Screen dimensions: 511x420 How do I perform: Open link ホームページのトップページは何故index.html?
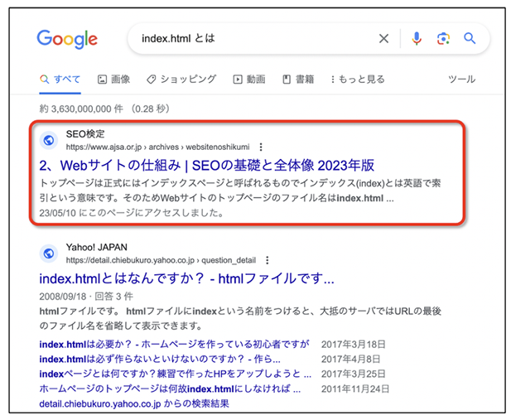coord(170,389)
